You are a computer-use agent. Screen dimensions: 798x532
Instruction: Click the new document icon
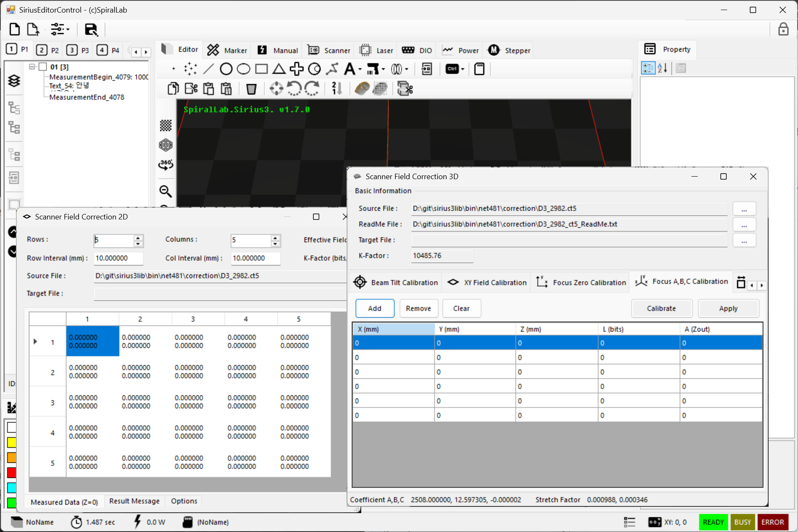[15, 29]
